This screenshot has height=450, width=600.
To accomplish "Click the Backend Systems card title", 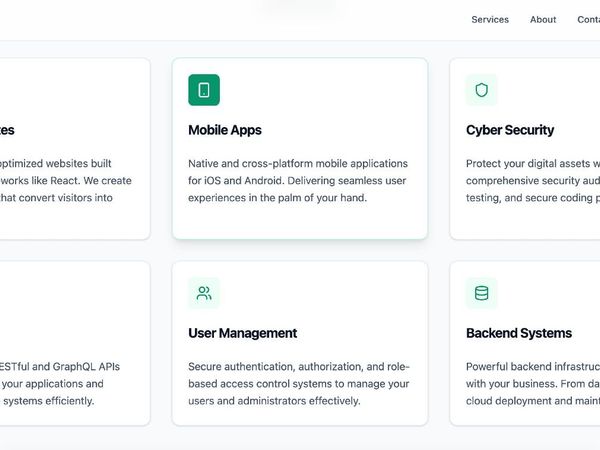I will point(519,333).
